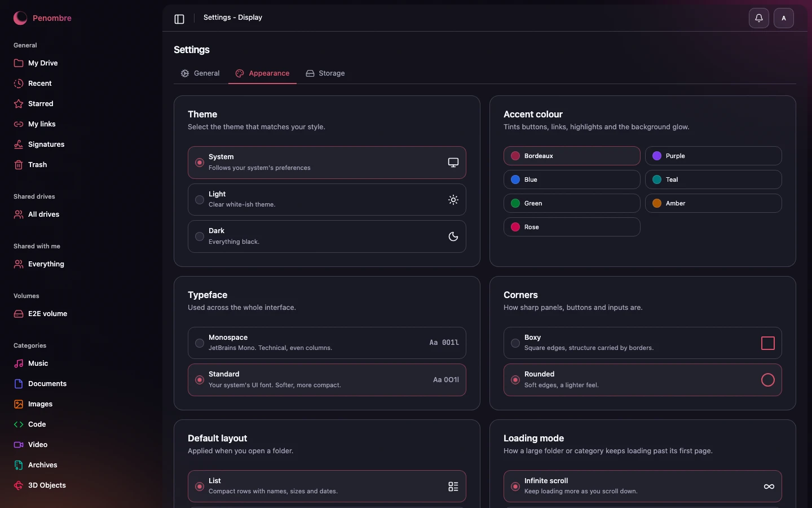The width and height of the screenshot is (812, 508).
Task: Click the E2E volume drive icon
Action: pyautogui.click(x=19, y=314)
